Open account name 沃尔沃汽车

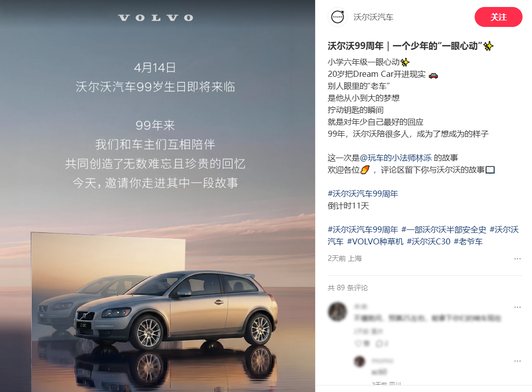pyautogui.click(x=373, y=17)
